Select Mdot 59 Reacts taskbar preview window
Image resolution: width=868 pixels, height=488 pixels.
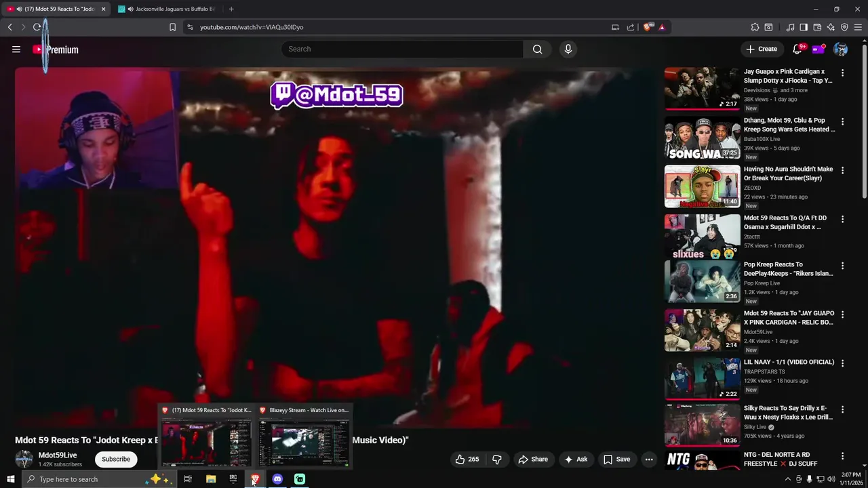tap(206, 438)
